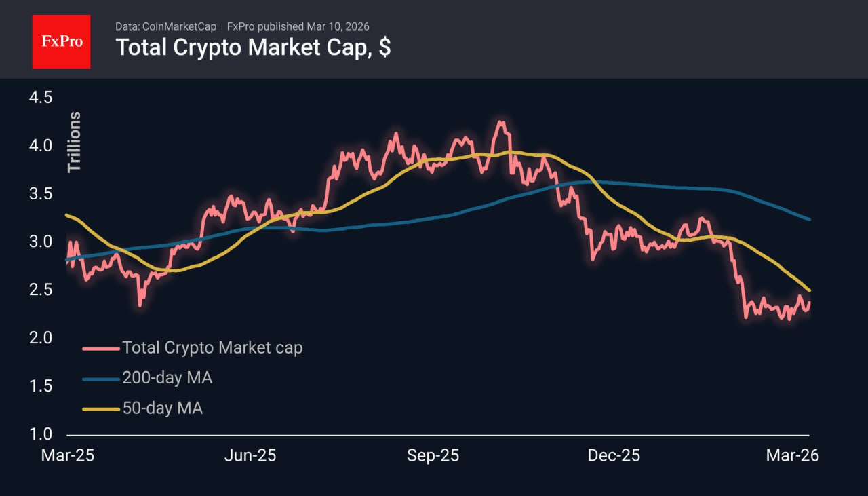Click the 2.0 y-axis value
This screenshot has width=868, height=496.
point(40,338)
